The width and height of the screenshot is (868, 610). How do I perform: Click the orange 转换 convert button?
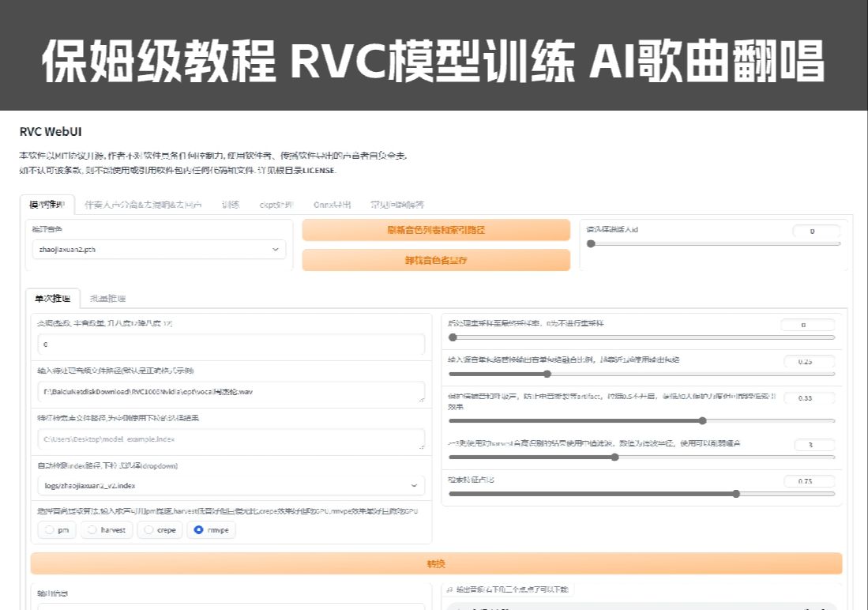436,563
